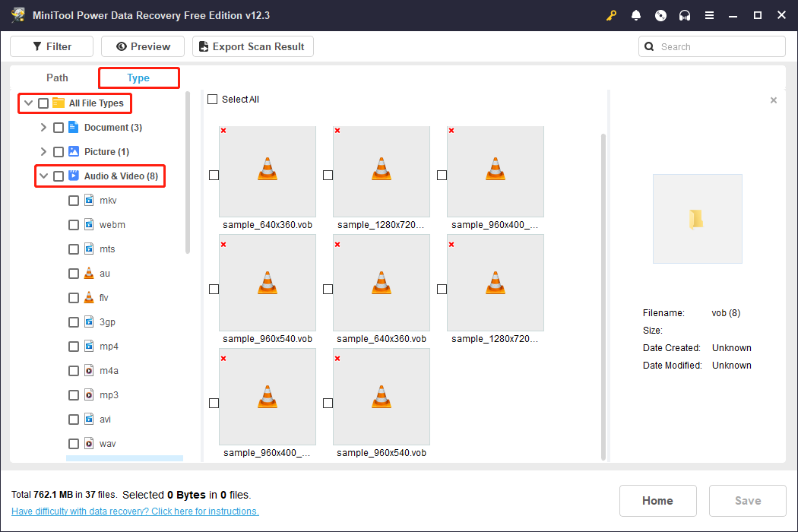
Task: Click the Home button
Action: coord(657,500)
